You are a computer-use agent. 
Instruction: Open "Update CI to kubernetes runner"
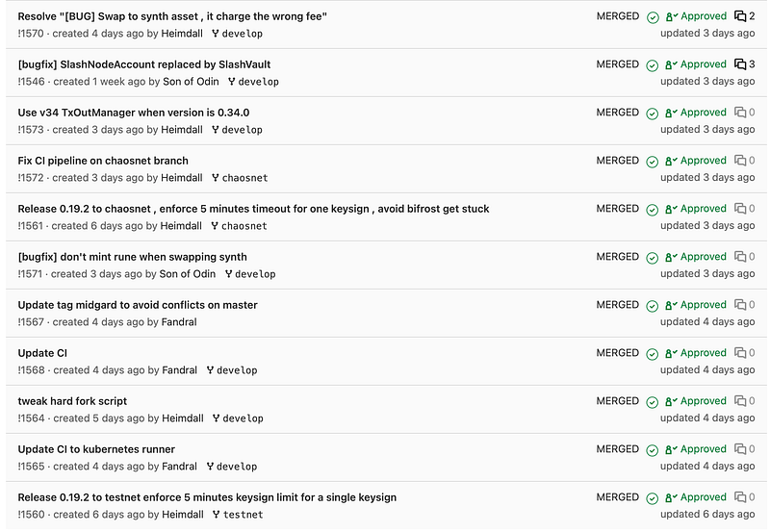(96, 449)
